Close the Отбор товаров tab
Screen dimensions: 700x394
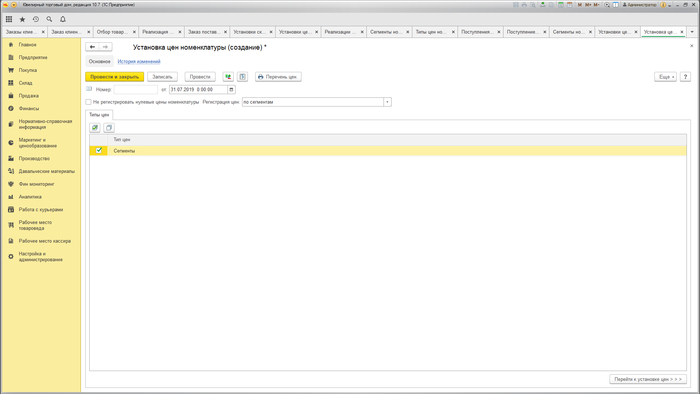click(134, 32)
